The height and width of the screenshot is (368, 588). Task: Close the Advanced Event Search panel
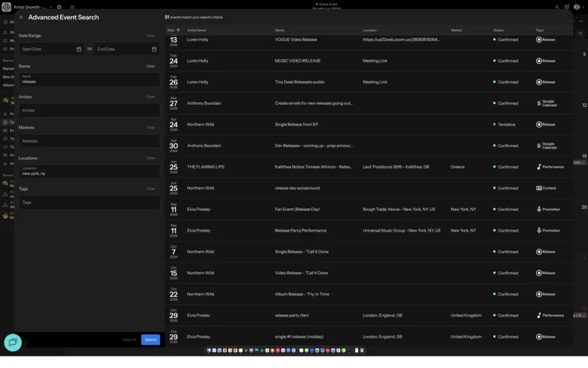click(21, 17)
